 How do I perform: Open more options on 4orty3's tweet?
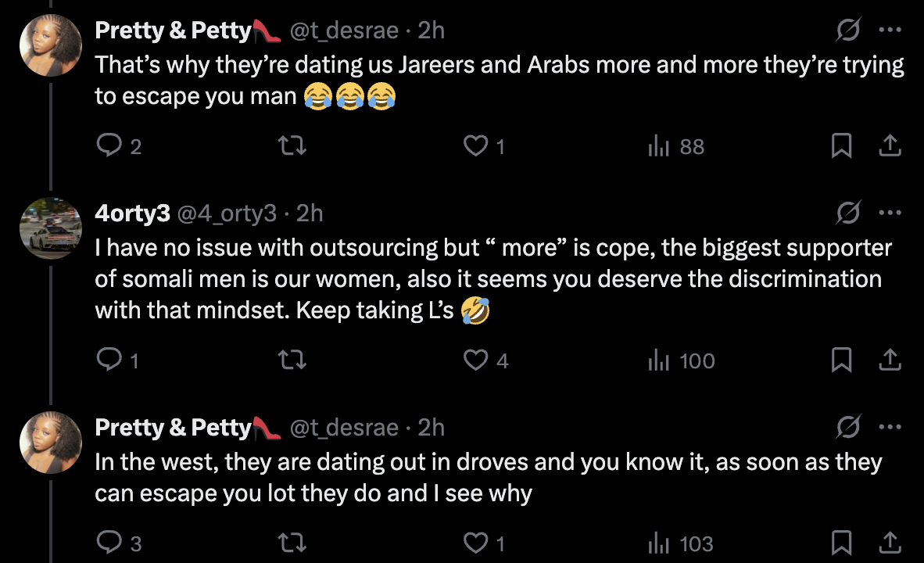(890, 213)
